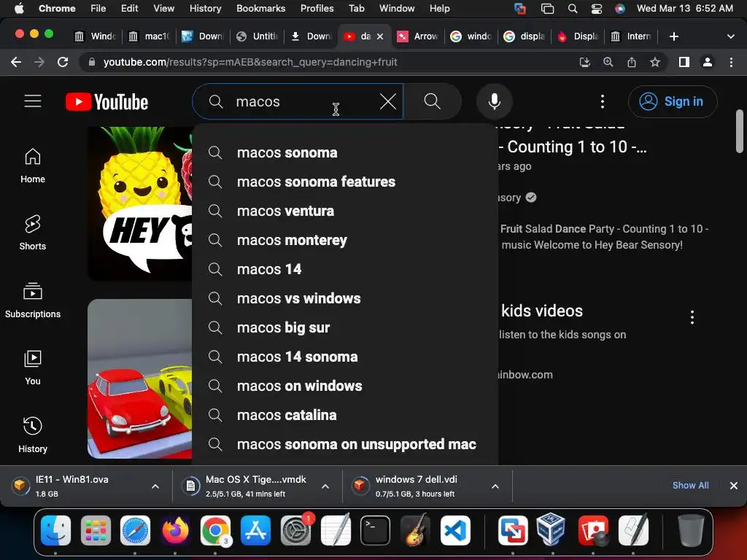Click the address bar URL

[x=250, y=62]
